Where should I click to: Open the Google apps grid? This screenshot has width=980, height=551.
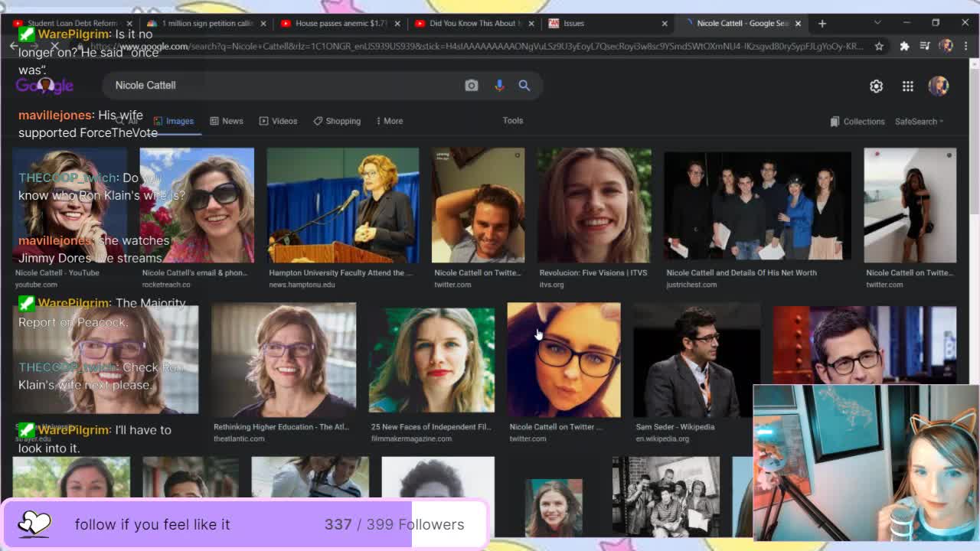click(907, 86)
